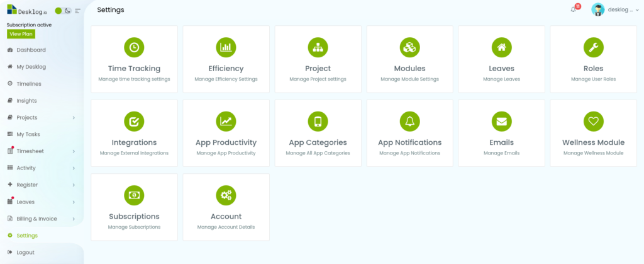This screenshot has width=644, height=264.
Task: Click the Desklog.io logo
Action: coord(27,10)
